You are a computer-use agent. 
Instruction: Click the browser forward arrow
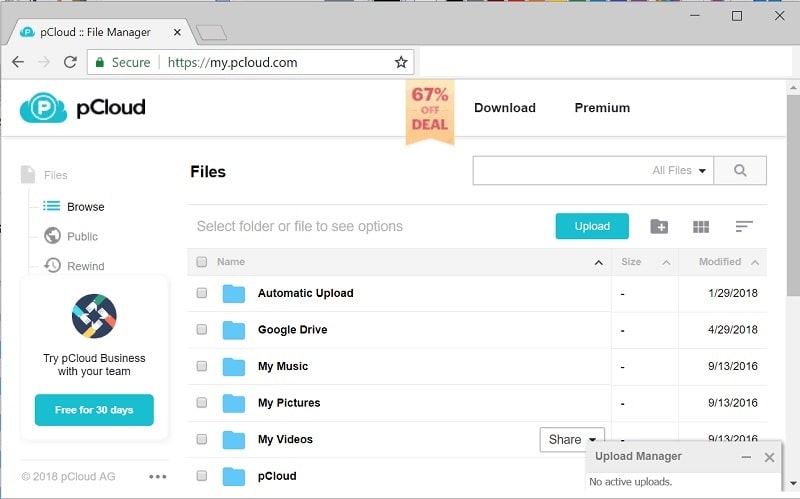coord(44,62)
